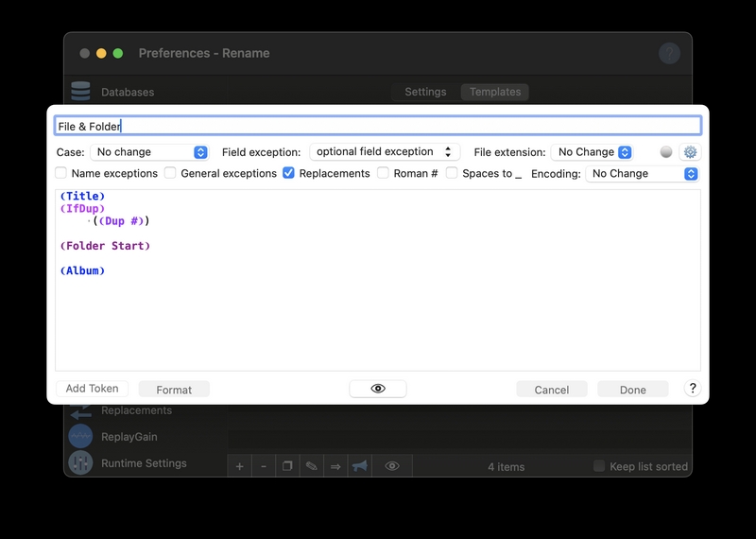The width and height of the screenshot is (756, 539).
Task: Click the template name field File & Folder
Action: (x=378, y=126)
